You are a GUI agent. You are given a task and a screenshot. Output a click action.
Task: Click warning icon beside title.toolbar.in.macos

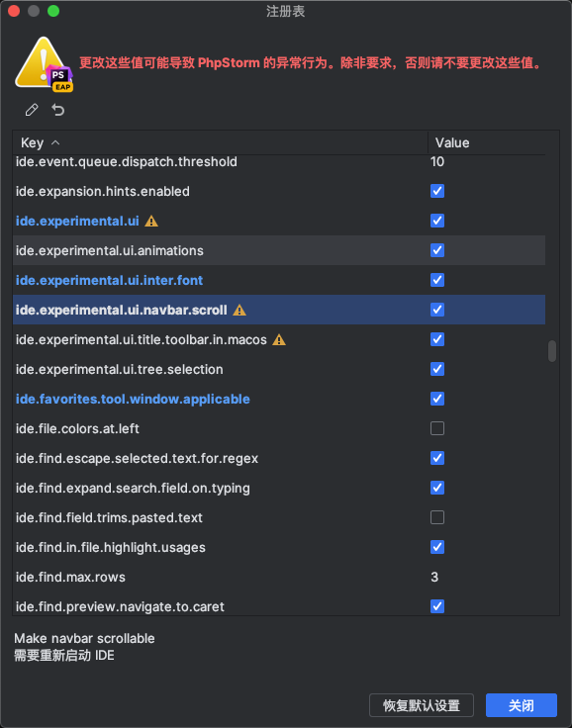click(279, 340)
